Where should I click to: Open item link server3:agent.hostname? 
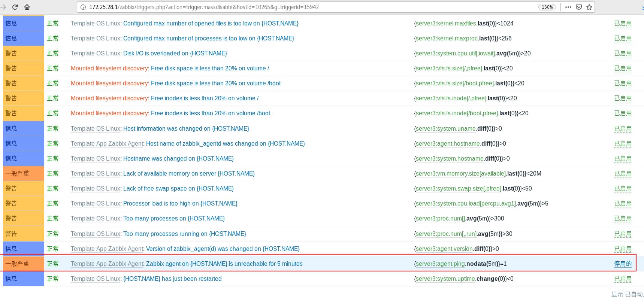click(448, 143)
